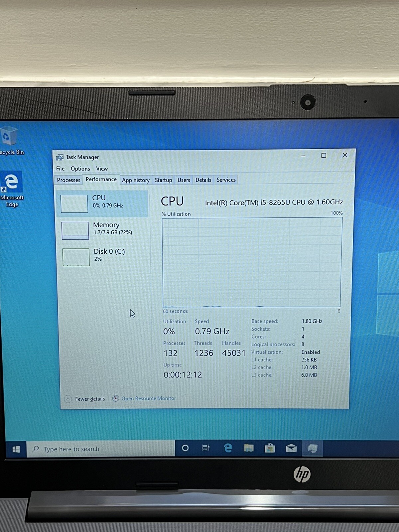Open the File menu in Task Manager
This screenshot has height=532, width=399.
click(61, 169)
